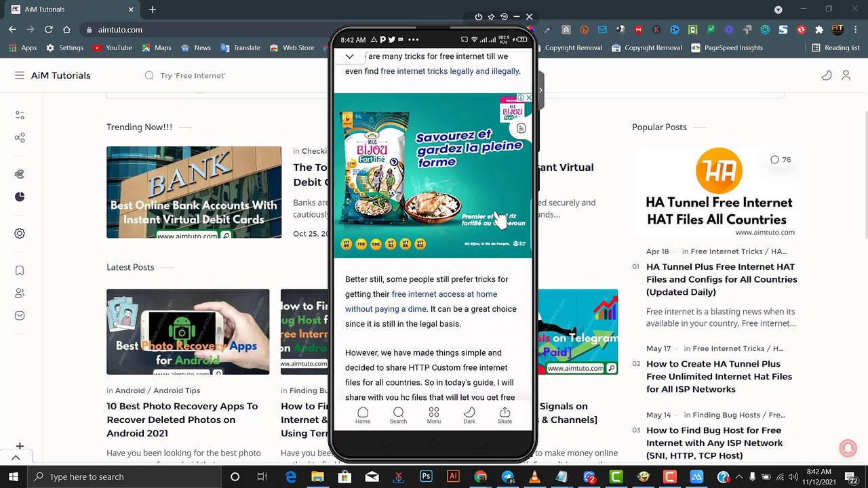Open 'How to Find Bug Host' popular post
The height and width of the screenshot is (488, 868).
[x=714, y=443]
